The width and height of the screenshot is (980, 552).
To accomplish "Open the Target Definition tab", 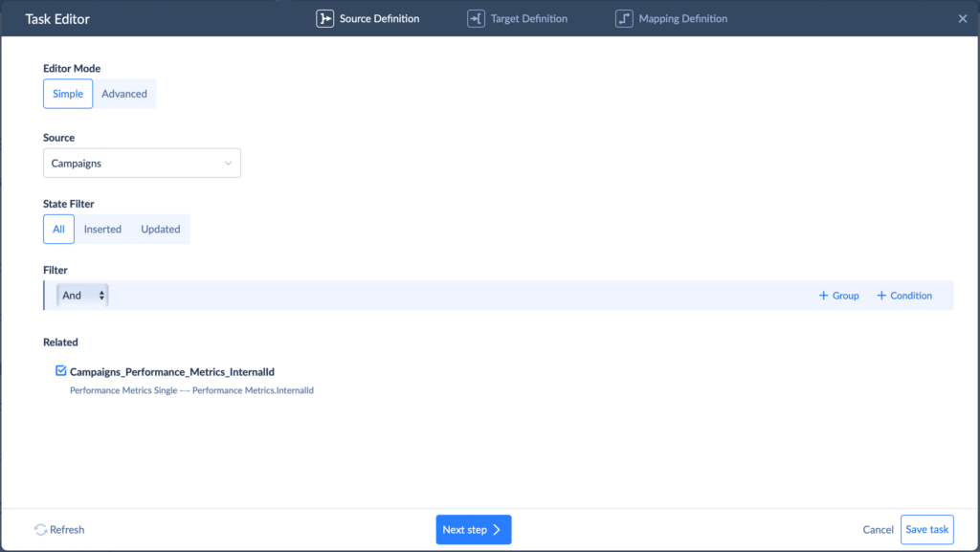I will (529, 18).
